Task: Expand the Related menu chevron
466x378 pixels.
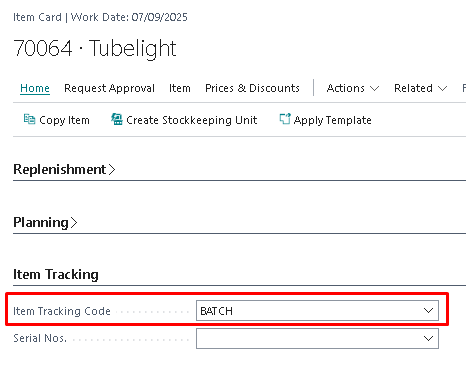Action: (x=442, y=89)
